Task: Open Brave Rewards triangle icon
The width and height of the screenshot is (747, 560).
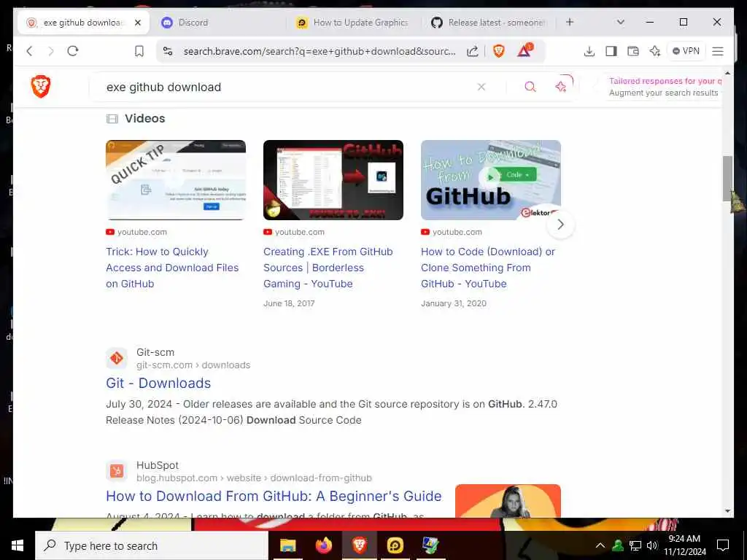Action: pyautogui.click(x=525, y=50)
